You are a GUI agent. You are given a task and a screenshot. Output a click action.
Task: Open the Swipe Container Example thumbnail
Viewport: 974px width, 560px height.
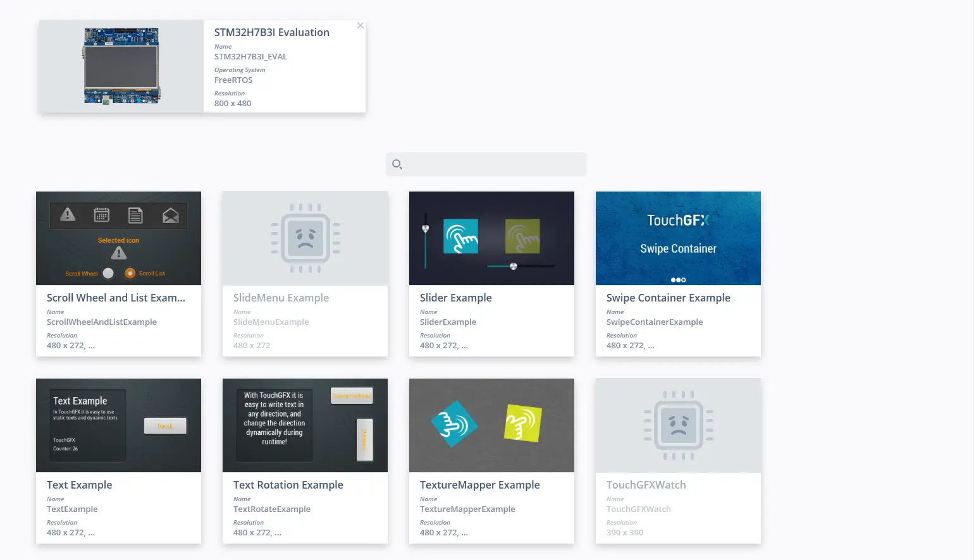click(678, 238)
